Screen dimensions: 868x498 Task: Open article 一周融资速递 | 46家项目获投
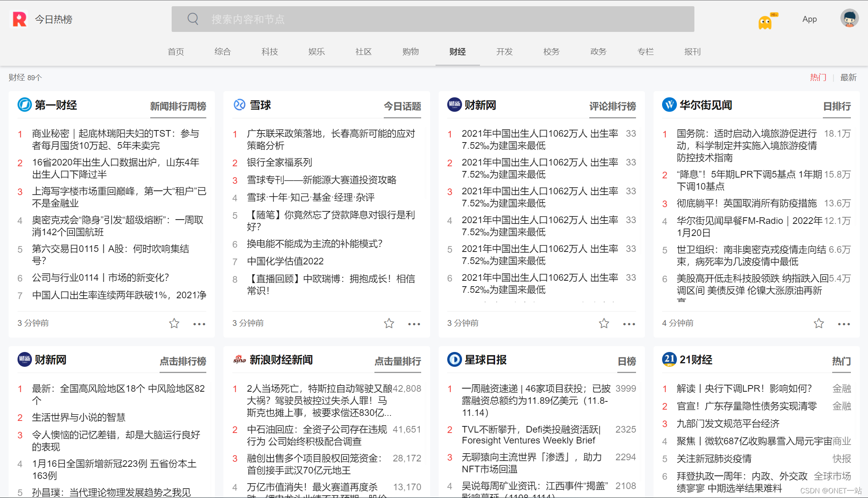[536, 400]
